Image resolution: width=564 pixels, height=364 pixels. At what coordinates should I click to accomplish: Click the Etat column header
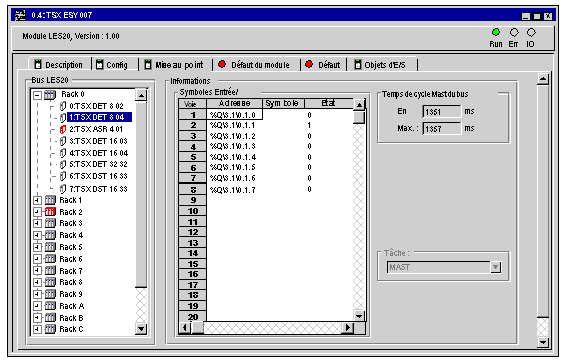tap(328, 104)
